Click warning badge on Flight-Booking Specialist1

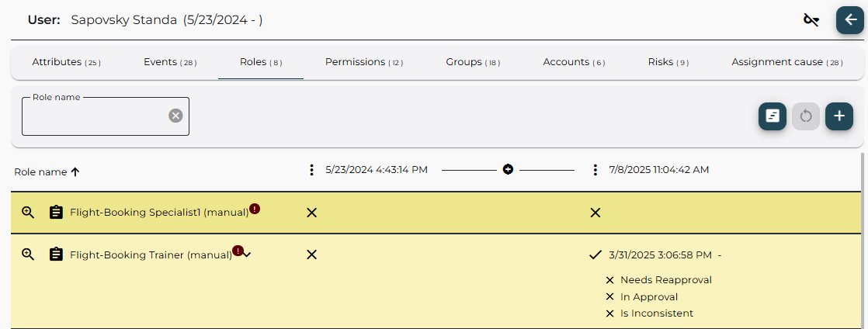point(255,209)
